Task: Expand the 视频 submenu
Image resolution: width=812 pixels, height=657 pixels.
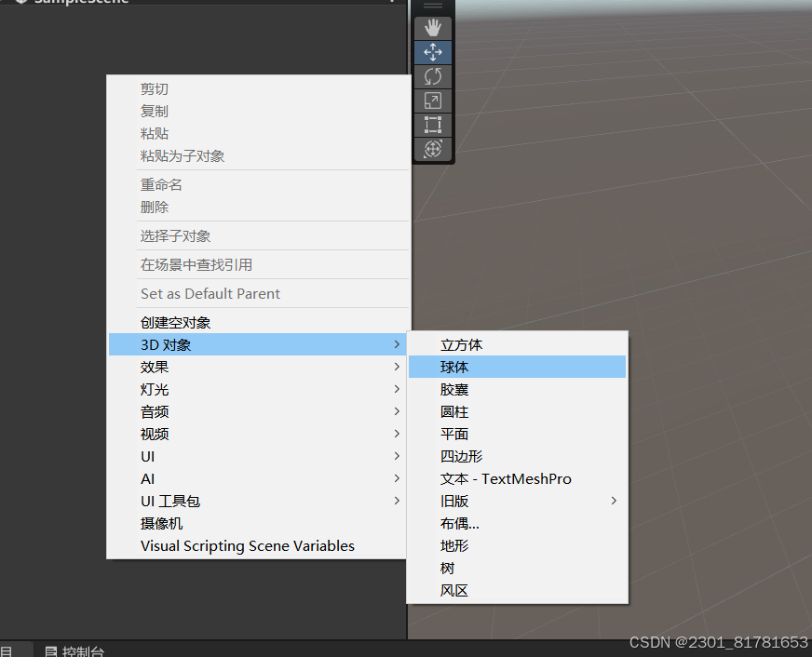Action: click(259, 434)
